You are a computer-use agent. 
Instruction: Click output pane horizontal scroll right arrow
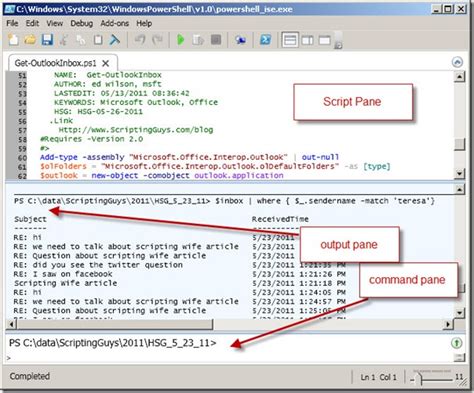[448, 324]
